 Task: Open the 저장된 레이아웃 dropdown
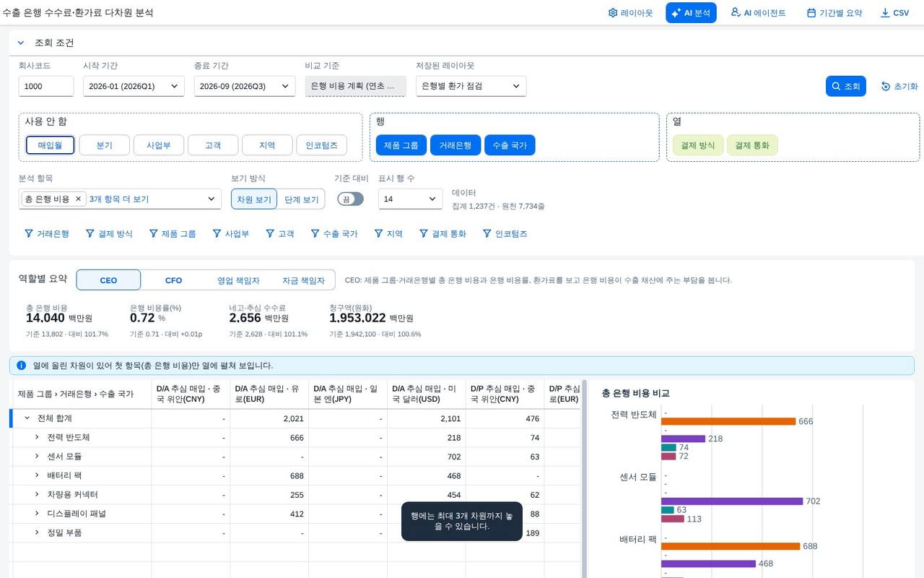click(471, 86)
